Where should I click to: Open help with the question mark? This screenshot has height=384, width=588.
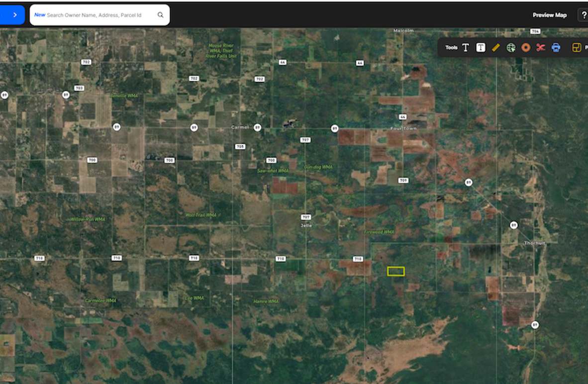tap(584, 15)
